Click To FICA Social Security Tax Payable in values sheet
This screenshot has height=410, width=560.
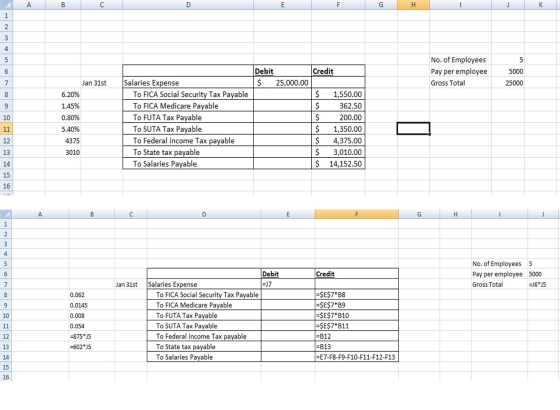(x=191, y=94)
